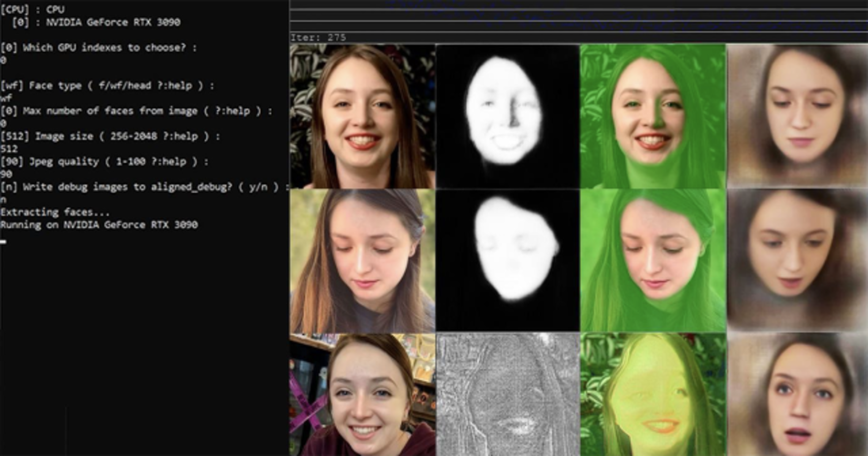Click the bottom-row yellow-green tinted face
The height and width of the screenshot is (456, 868).
[653, 395]
